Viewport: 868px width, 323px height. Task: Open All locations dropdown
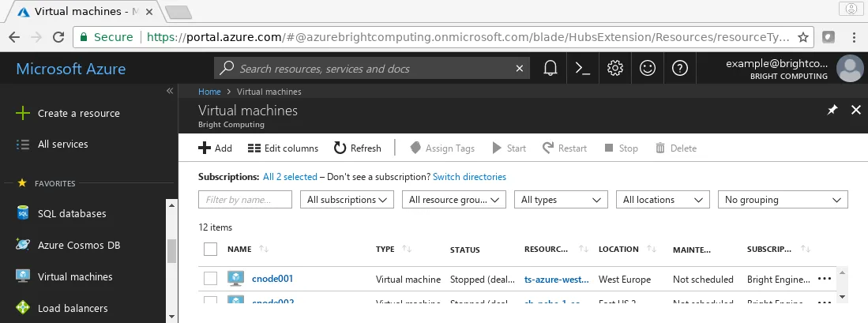click(663, 200)
